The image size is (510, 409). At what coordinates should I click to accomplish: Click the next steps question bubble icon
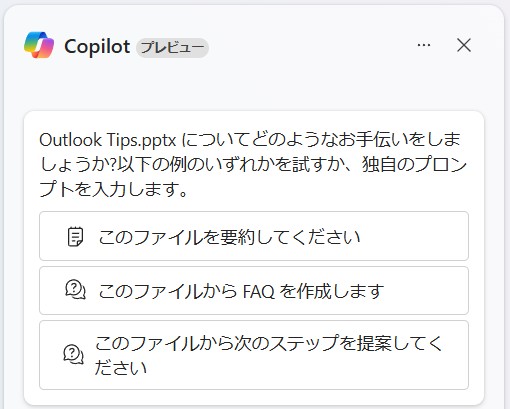[x=73, y=354]
